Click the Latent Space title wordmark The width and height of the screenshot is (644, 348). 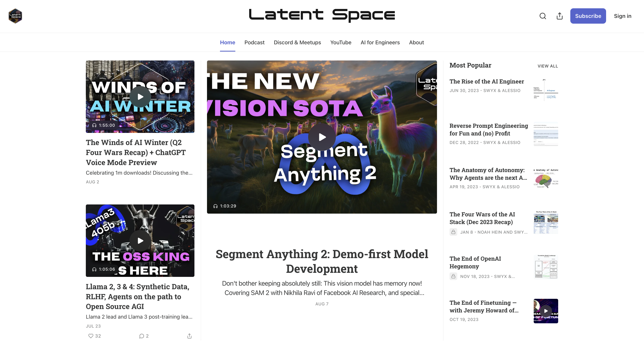click(x=322, y=16)
